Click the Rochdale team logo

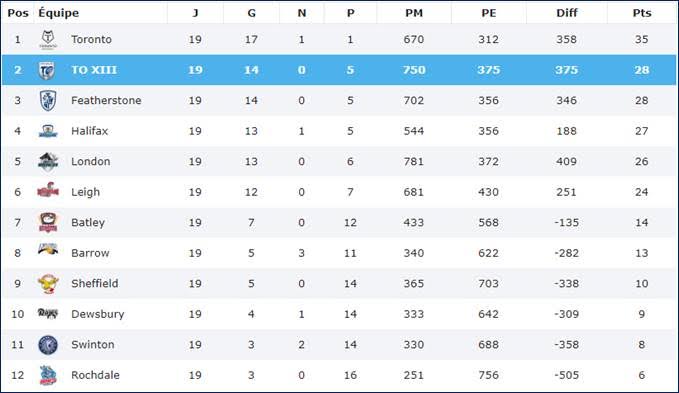point(48,375)
